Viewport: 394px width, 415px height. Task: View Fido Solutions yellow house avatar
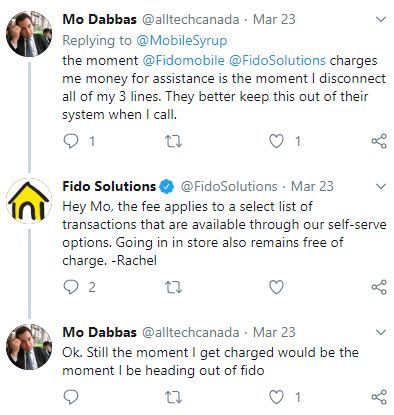tap(29, 201)
